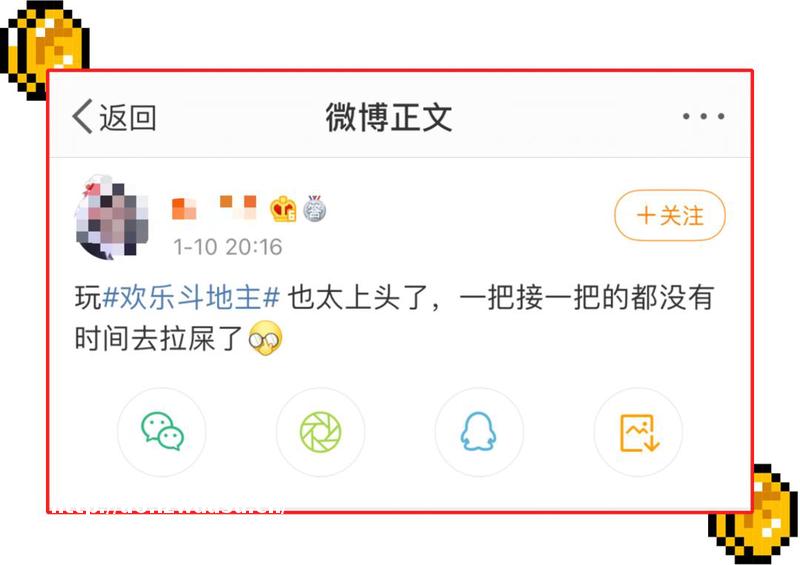The height and width of the screenshot is (565, 800).
Task: Share via the green camera-shutter Moments icon
Action: 320,432
